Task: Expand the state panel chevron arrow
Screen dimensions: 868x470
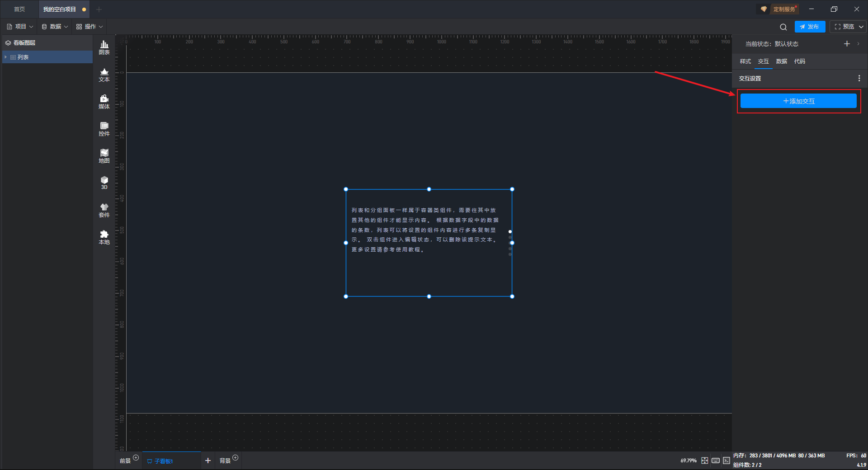Action: coord(859,44)
